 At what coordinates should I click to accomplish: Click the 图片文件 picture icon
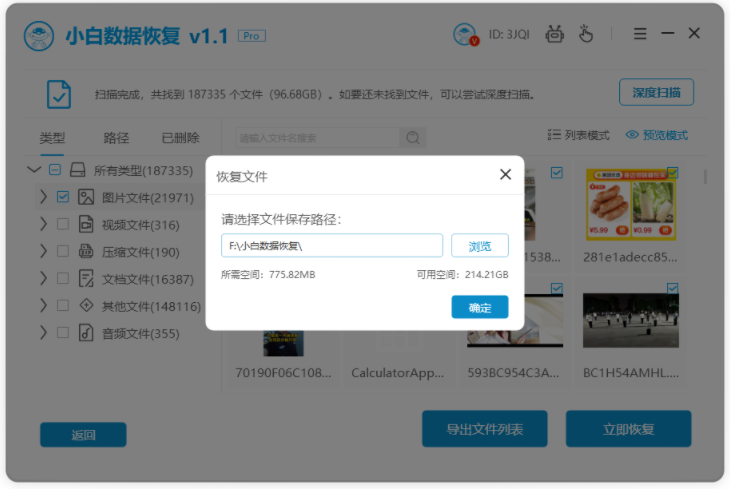point(86,197)
